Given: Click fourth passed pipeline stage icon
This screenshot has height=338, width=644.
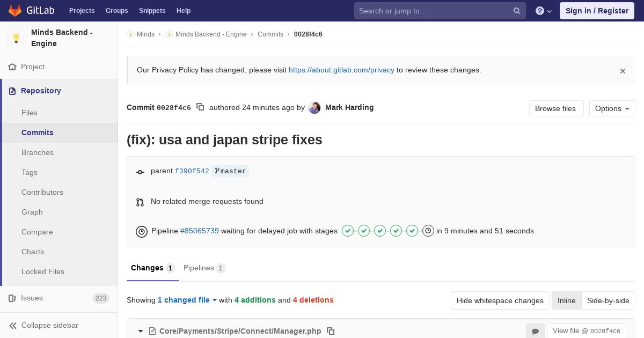Looking at the screenshot, I should pyautogui.click(x=396, y=231).
